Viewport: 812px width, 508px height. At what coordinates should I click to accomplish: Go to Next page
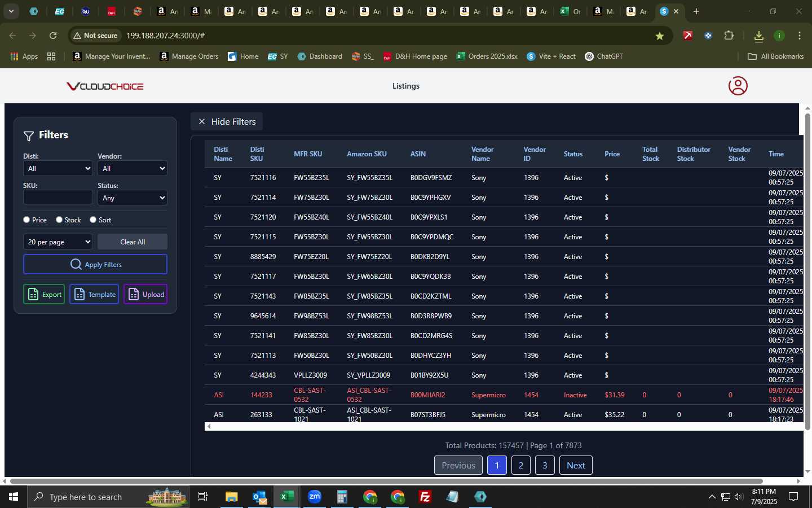point(576,465)
